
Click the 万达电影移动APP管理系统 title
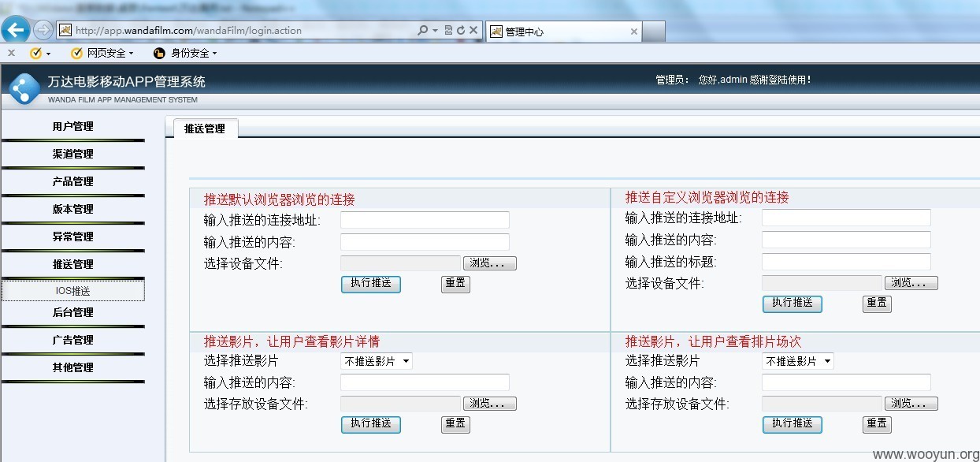[x=126, y=82]
